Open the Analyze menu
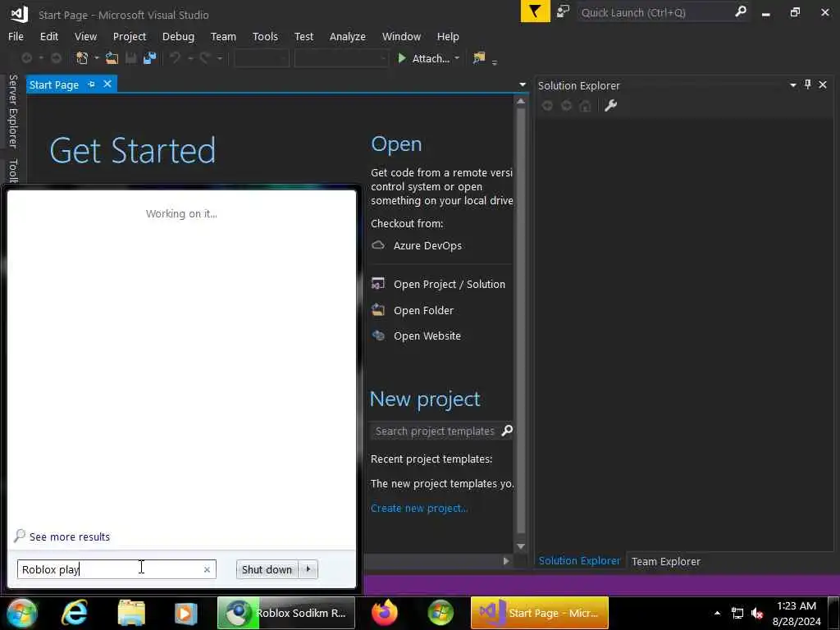 click(348, 36)
